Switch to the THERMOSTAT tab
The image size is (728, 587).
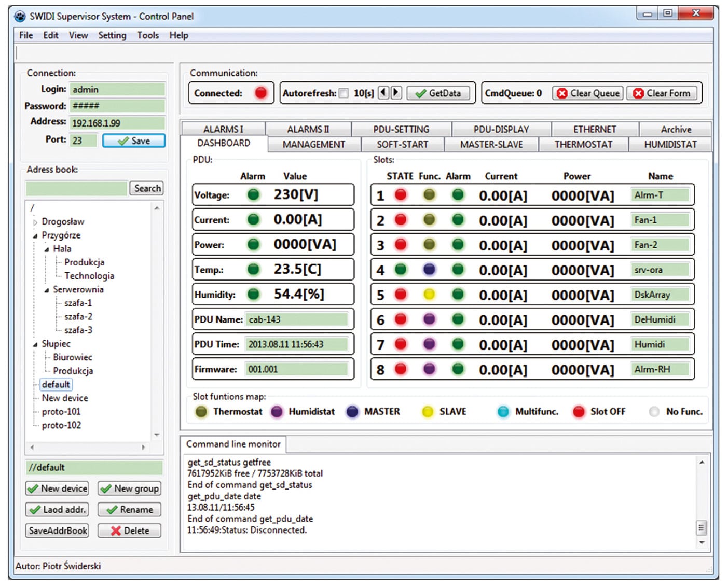click(583, 145)
